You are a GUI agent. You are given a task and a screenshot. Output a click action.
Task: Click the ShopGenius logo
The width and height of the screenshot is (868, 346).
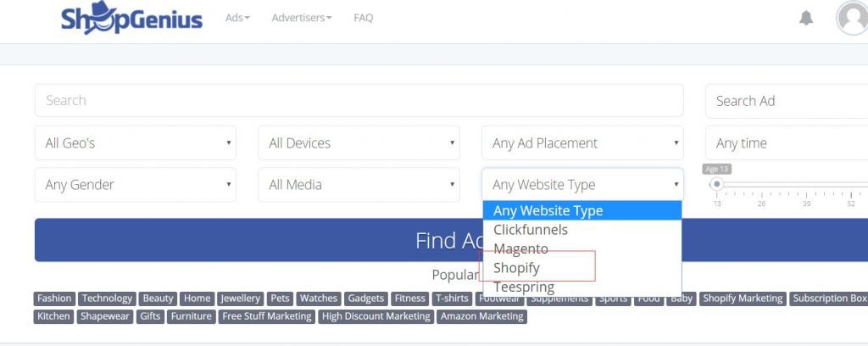(x=131, y=18)
